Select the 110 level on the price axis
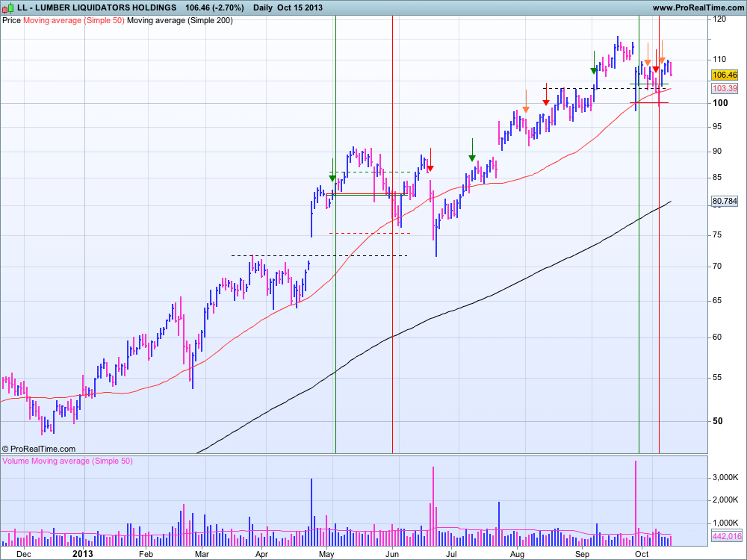The width and height of the screenshot is (747, 560). click(x=719, y=60)
